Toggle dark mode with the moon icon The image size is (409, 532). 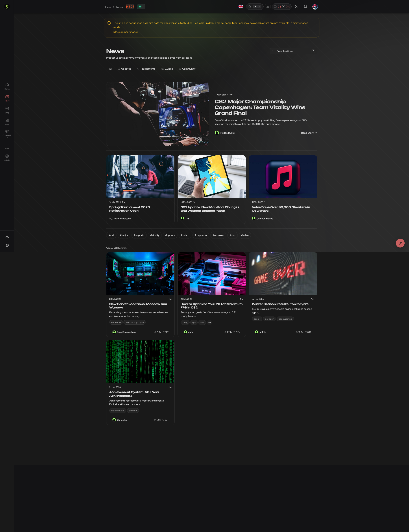[297, 7]
